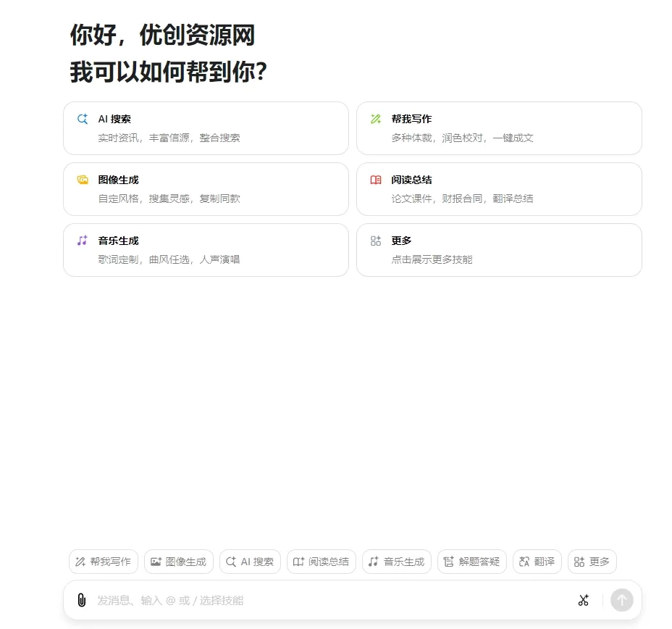Click the text 论文课件，财报合同，翻译总结
Viewport: 672px width, 629px height.
tap(462, 199)
